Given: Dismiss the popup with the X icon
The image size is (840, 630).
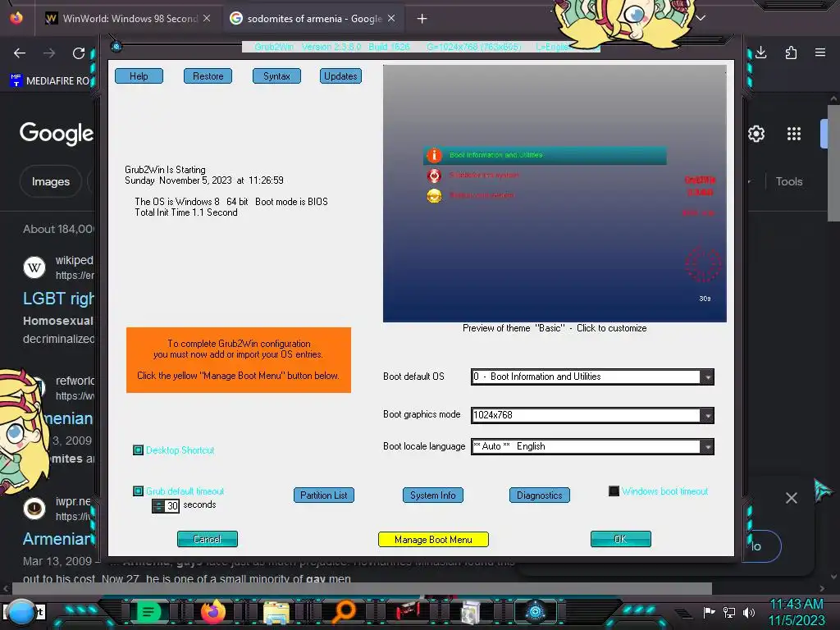Looking at the screenshot, I should (792, 498).
